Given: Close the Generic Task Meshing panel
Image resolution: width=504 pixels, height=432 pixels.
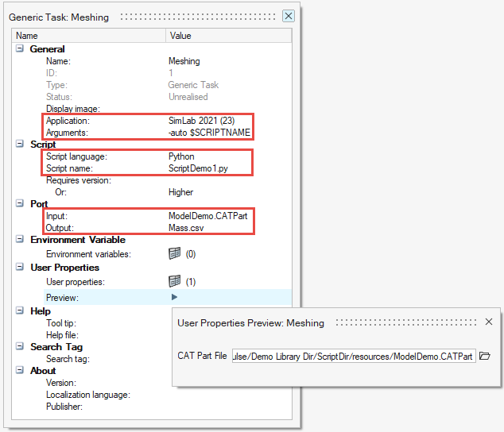Looking at the screenshot, I should (289, 16).
